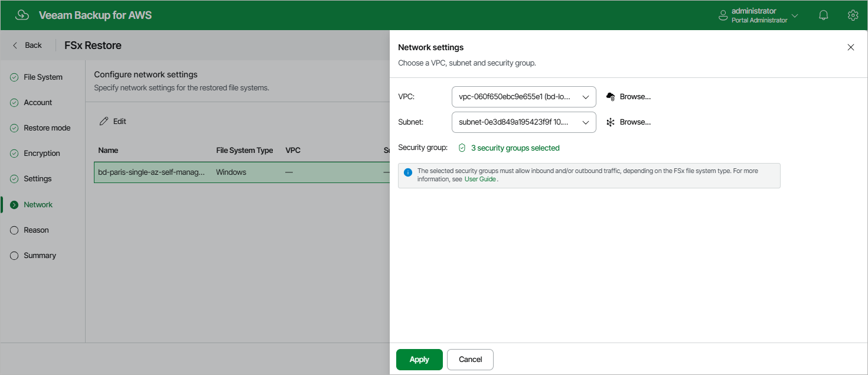The width and height of the screenshot is (868, 375).
Task: Open the User Guide link
Action: point(480,179)
